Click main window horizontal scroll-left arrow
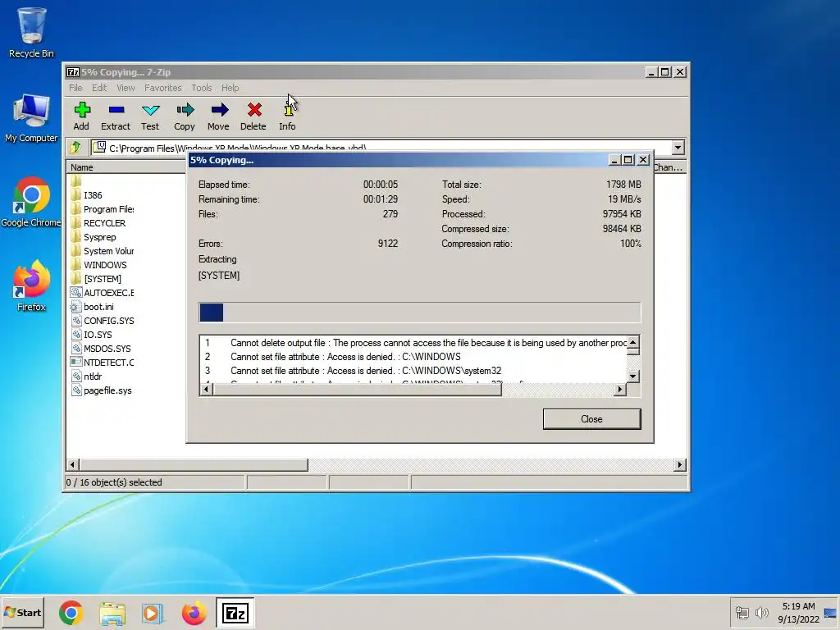This screenshot has height=630, width=840. 73,464
